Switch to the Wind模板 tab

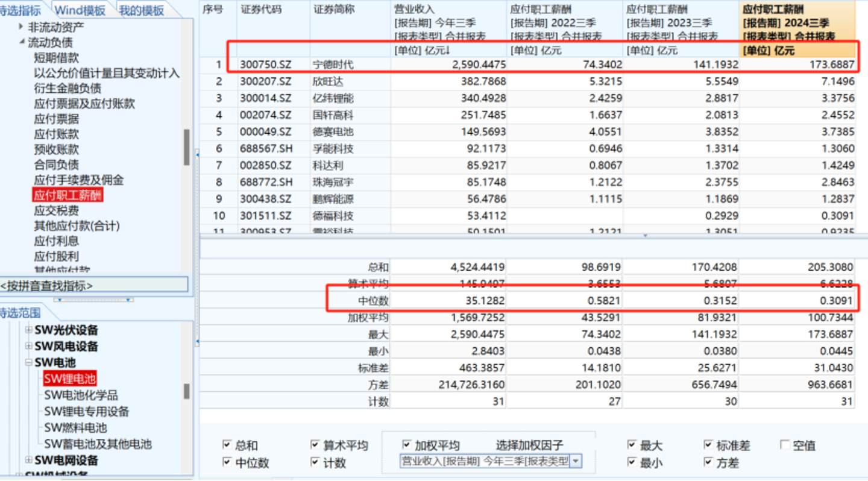point(80,10)
